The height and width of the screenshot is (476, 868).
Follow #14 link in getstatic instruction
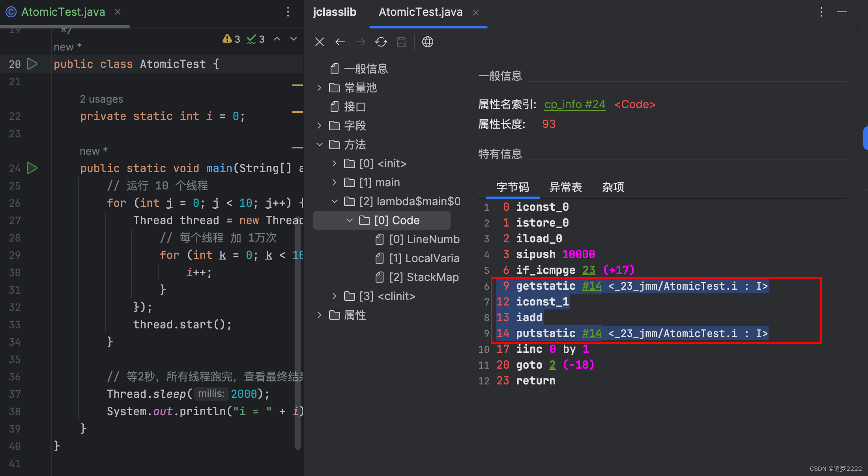[x=592, y=286]
